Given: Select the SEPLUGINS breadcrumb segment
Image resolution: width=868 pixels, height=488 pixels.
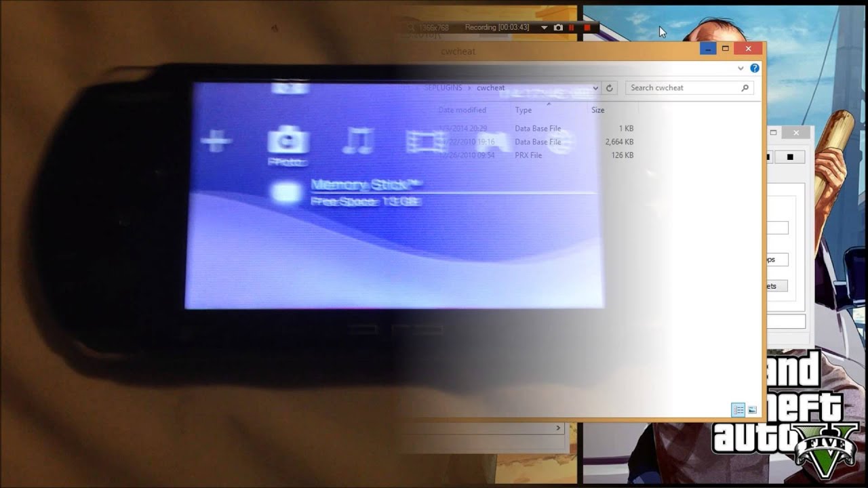Looking at the screenshot, I should pyautogui.click(x=443, y=87).
